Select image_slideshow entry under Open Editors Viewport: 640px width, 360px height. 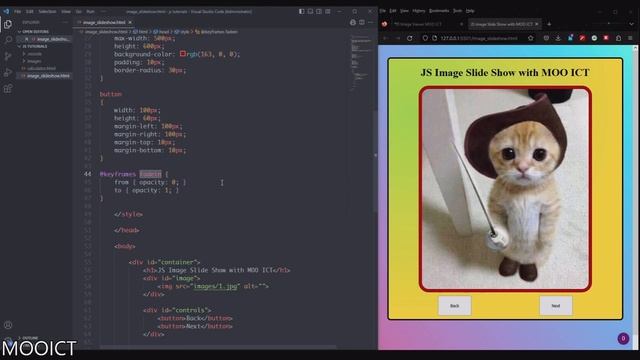click(48, 39)
